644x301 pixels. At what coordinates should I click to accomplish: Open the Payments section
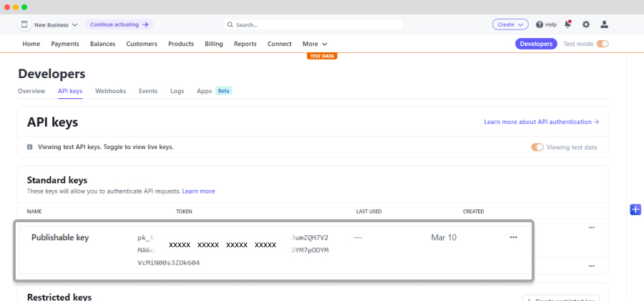tap(65, 44)
